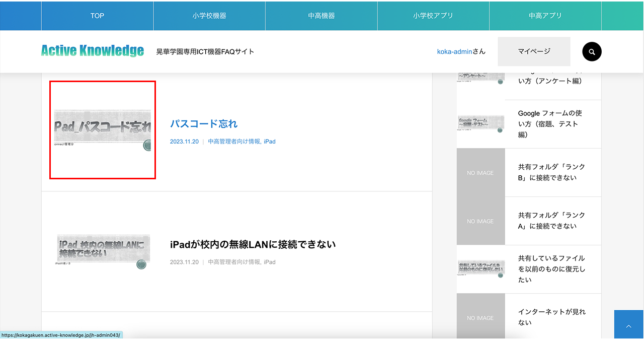
Task: Select iPad category under パスコード忘れ
Action: [x=270, y=142]
